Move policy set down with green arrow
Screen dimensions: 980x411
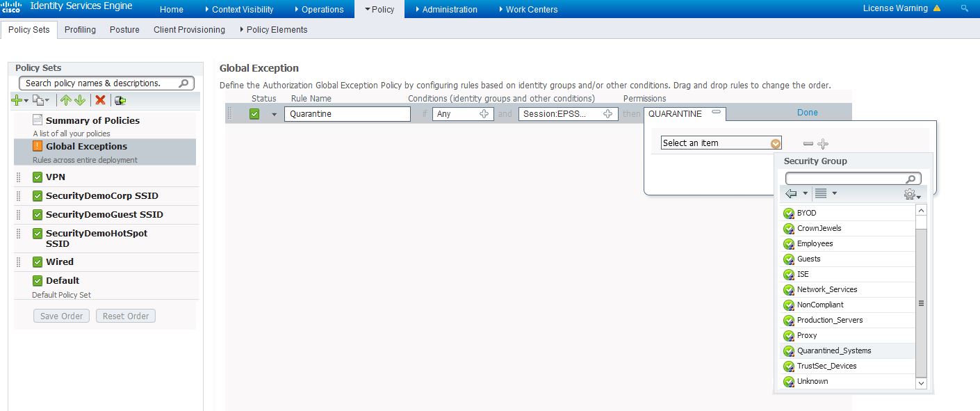[x=80, y=100]
